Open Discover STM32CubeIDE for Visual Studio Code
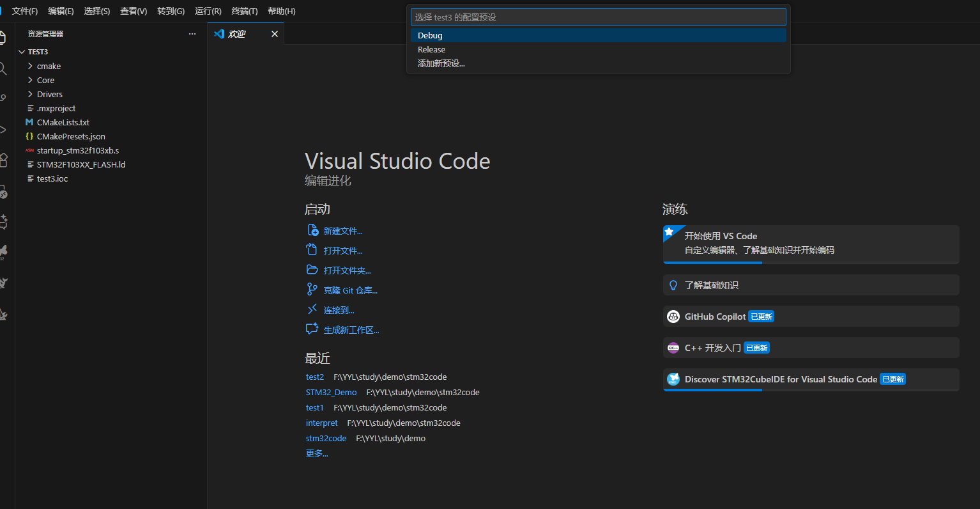The height and width of the screenshot is (509, 980). click(x=811, y=380)
